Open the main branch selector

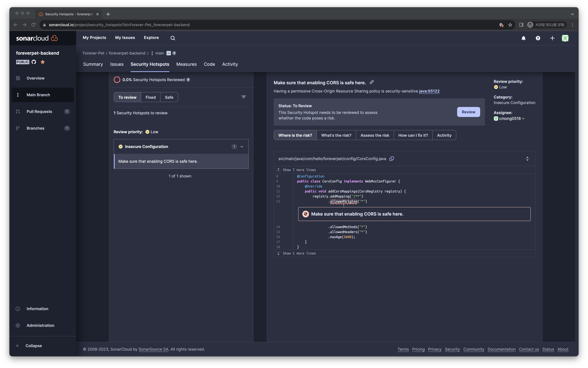pos(158,53)
